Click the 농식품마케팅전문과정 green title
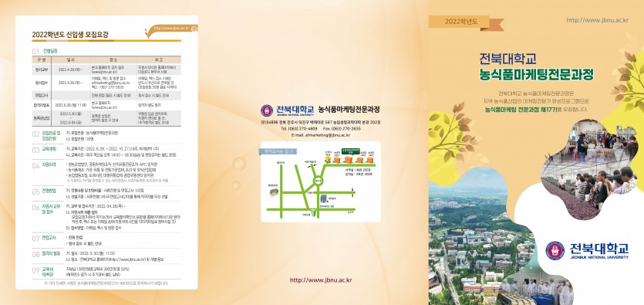 click(x=536, y=75)
